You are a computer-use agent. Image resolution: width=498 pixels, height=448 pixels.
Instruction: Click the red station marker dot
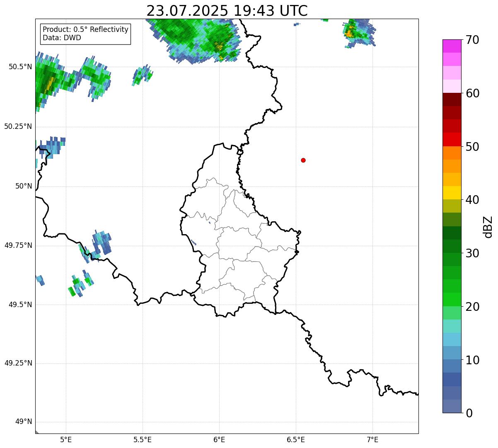coord(303,160)
